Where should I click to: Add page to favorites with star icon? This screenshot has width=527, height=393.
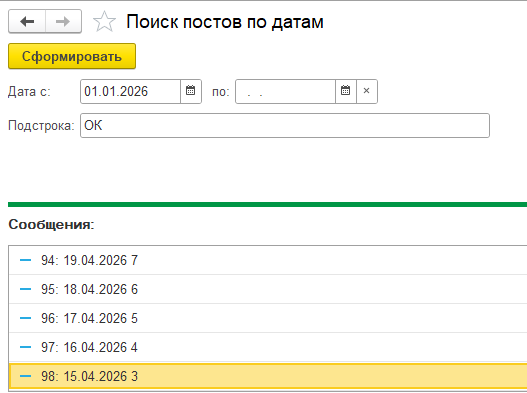click(x=104, y=22)
